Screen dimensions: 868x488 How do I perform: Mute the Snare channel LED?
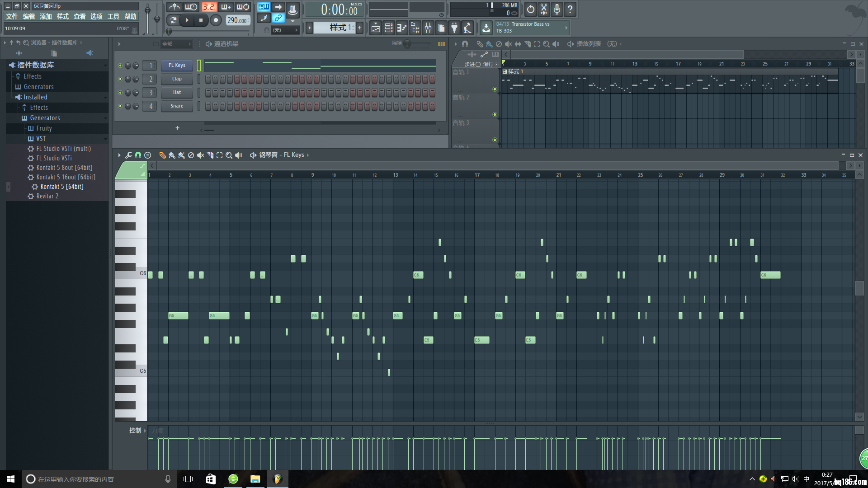[120, 106]
